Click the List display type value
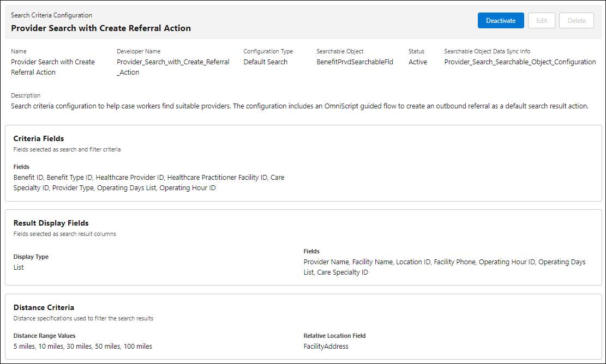 (19, 268)
